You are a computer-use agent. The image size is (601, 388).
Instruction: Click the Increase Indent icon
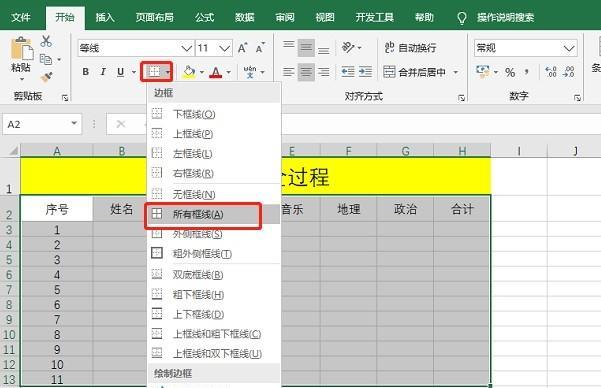365,72
